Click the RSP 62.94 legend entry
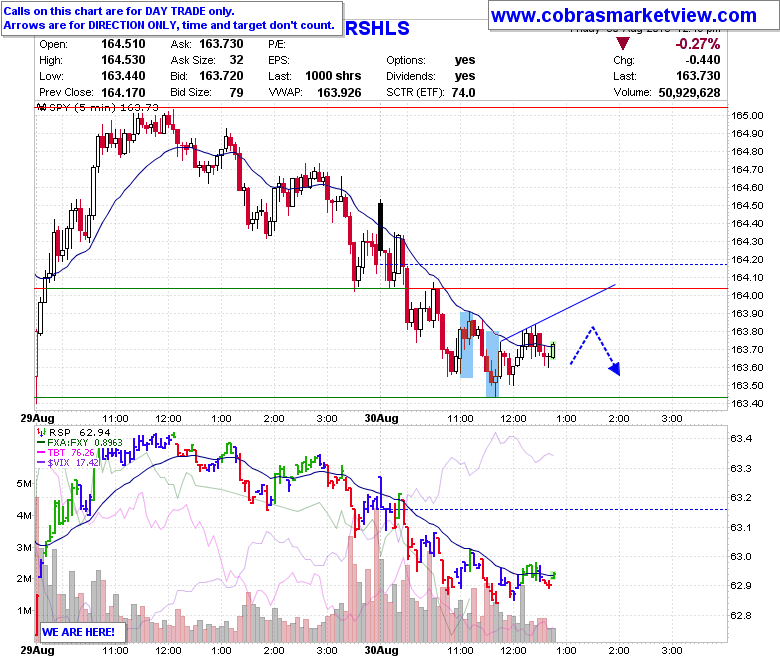Image resolution: width=780 pixels, height=659 pixels. (79, 432)
